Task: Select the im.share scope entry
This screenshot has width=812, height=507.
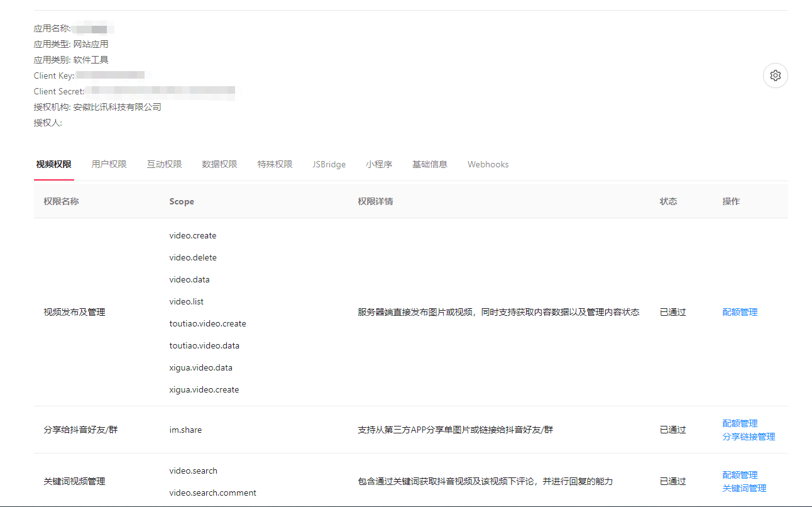Action: 185,430
